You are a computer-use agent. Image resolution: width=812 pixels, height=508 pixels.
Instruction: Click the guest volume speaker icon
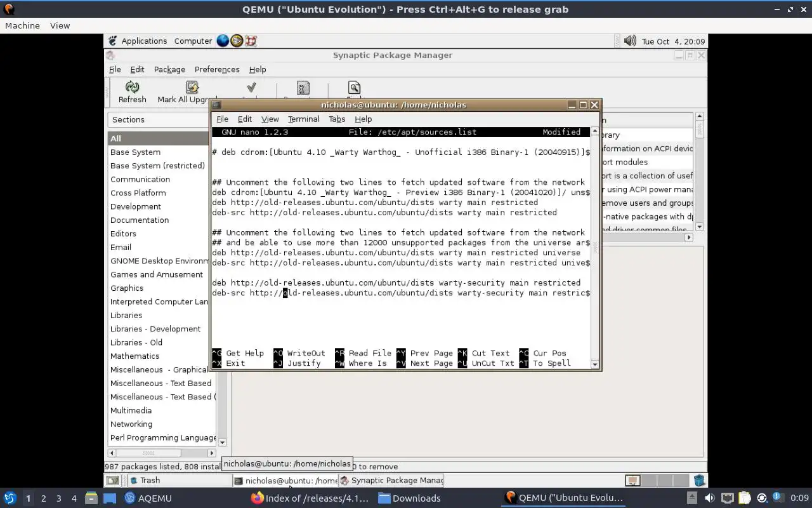coord(629,41)
